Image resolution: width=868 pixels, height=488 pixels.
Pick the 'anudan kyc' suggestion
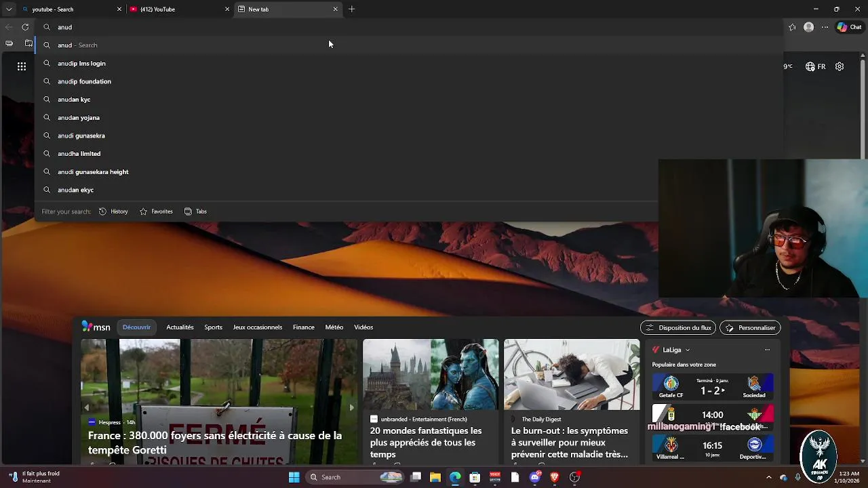click(409, 100)
